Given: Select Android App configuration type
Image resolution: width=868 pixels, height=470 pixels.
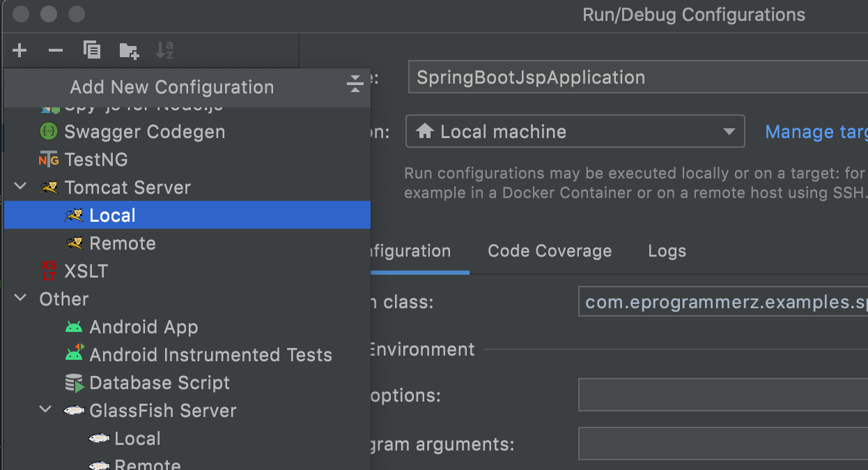Looking at the screenshot, I should [187, 327].
